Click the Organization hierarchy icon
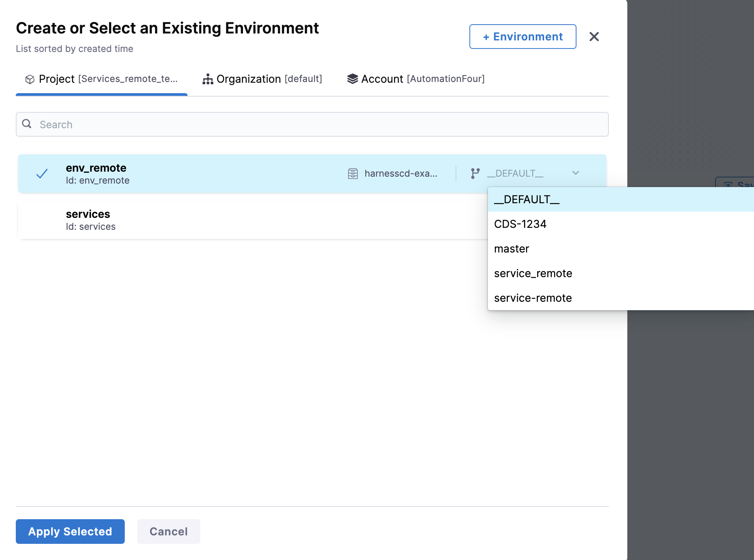Image resolution: width=754 pixels, height=560 pixels. pos(208,79)
